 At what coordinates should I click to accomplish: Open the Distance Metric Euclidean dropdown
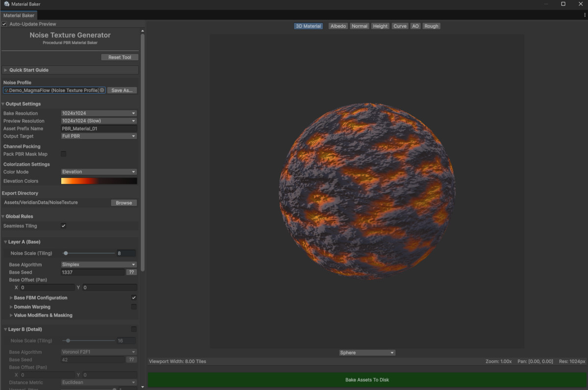click(98, 382)
